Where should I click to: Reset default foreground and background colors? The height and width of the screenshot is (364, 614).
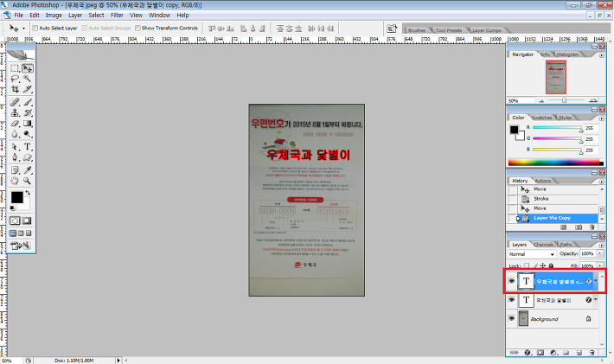click(x=12, y=208)
